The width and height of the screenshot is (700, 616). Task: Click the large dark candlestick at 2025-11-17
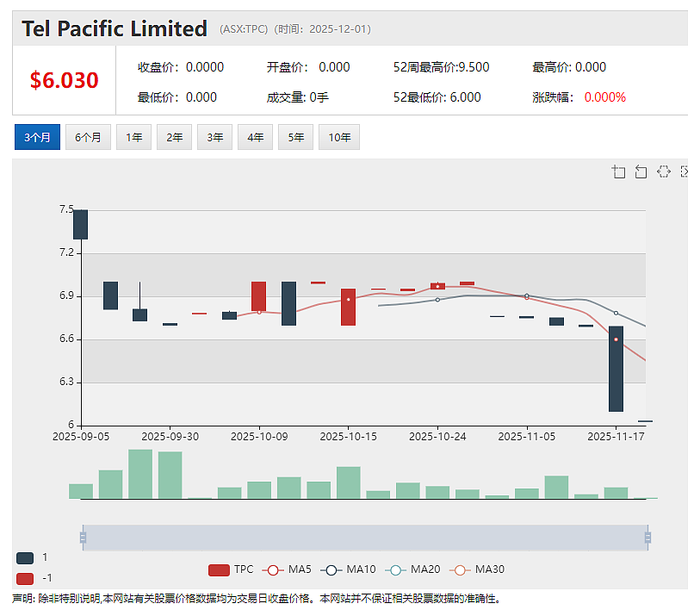coord(616,369)
